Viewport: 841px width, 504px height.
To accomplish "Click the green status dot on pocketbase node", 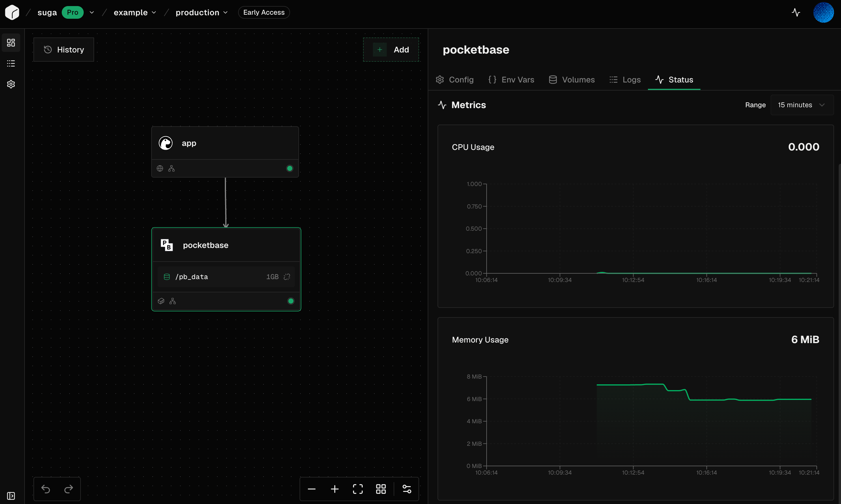I will point(291,301).
